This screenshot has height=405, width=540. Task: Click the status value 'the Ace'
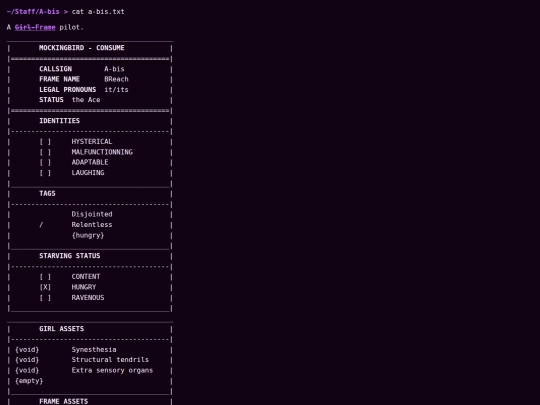coord(86,100)
